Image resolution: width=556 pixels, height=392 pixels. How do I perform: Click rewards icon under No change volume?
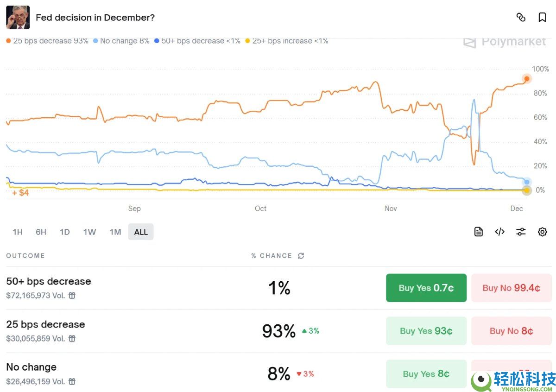[72, 382]
